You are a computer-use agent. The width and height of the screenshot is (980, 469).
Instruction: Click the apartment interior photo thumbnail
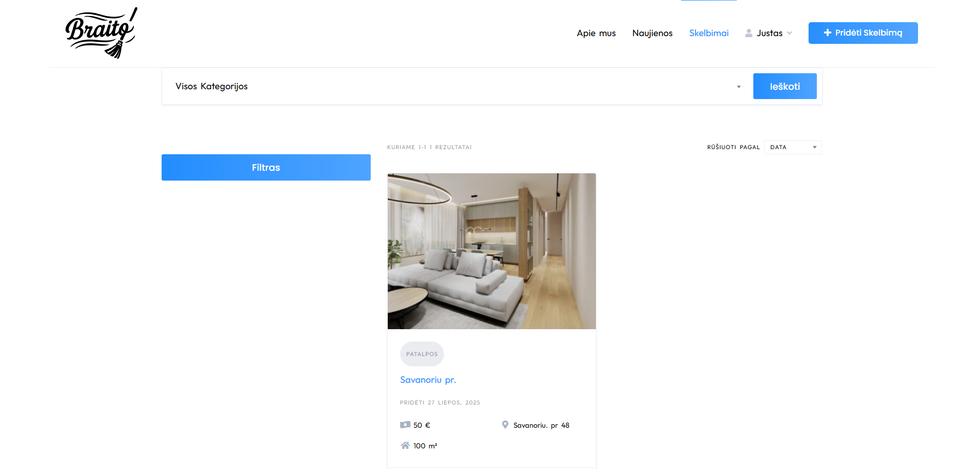[x=492, y=251]
